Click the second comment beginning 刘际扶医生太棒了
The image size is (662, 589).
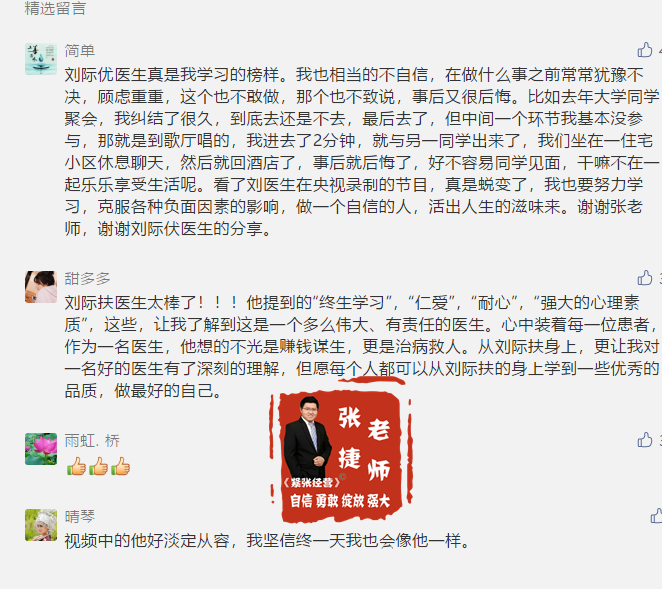pos(361,347)
